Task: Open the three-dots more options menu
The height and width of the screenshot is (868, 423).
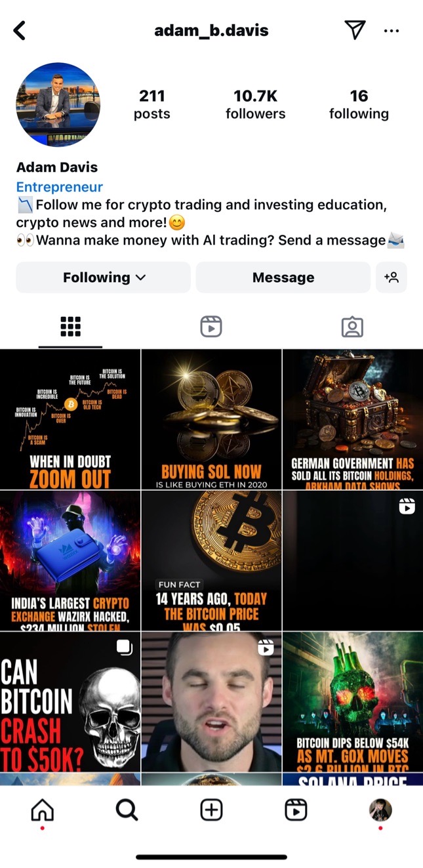Action: pyautogui.click(x=392, y=31)
